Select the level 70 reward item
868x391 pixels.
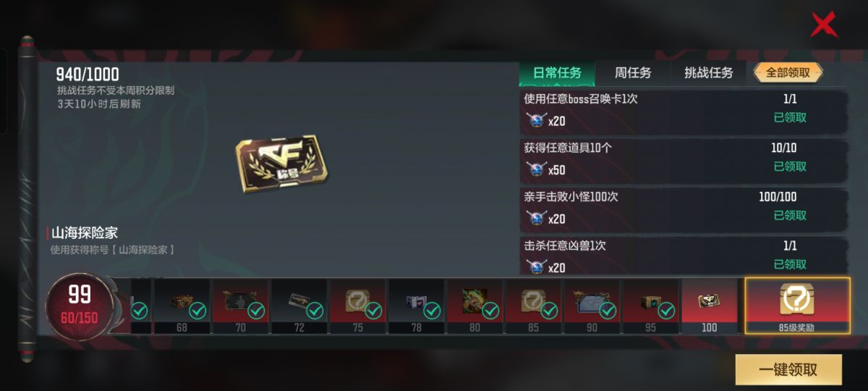point(240,307)
